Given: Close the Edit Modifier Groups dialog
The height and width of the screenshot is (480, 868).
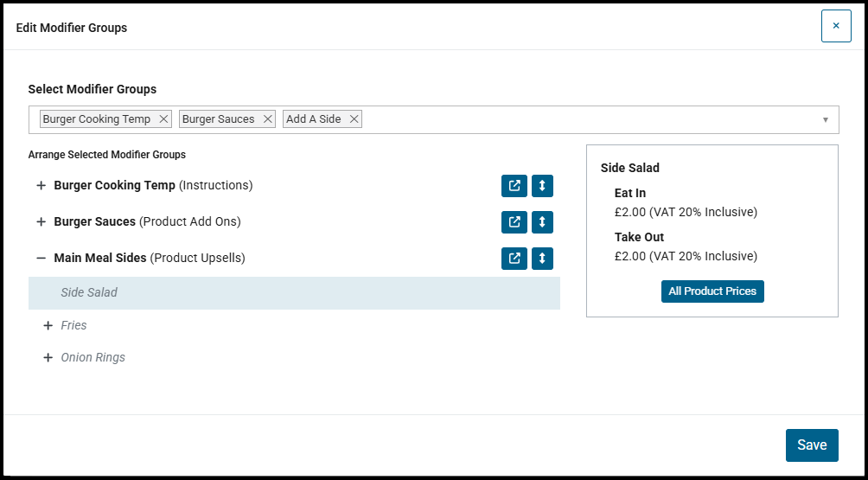Looking at the screenshot, I should tap(836, 26).
